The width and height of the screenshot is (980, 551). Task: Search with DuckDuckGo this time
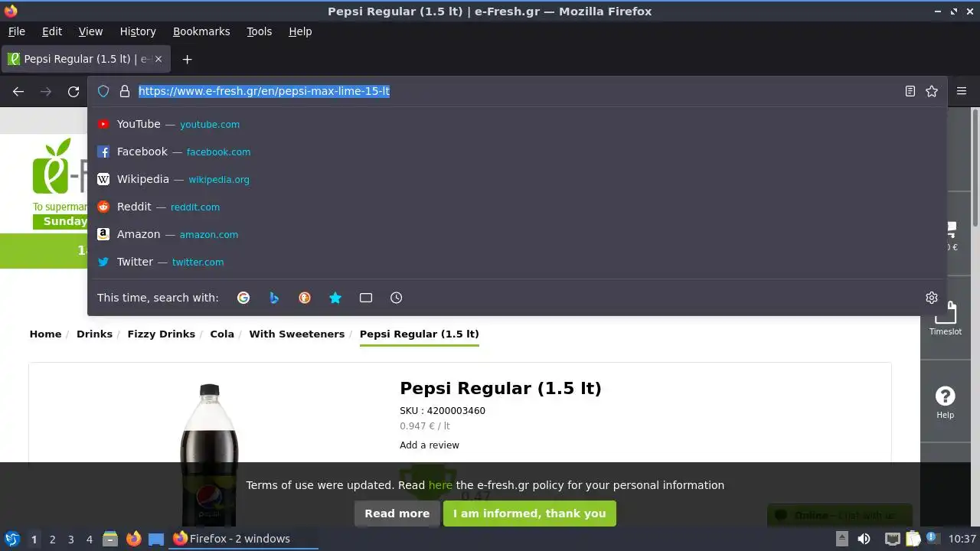[x=305, y=298]
